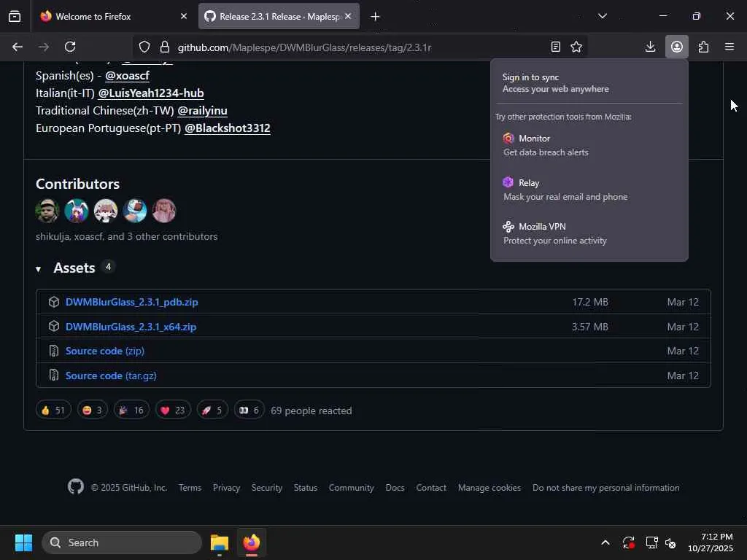The image size is (747, 560).
Task: Open fourth contributor avatar on blue background
Action: (x=135, y=211)
